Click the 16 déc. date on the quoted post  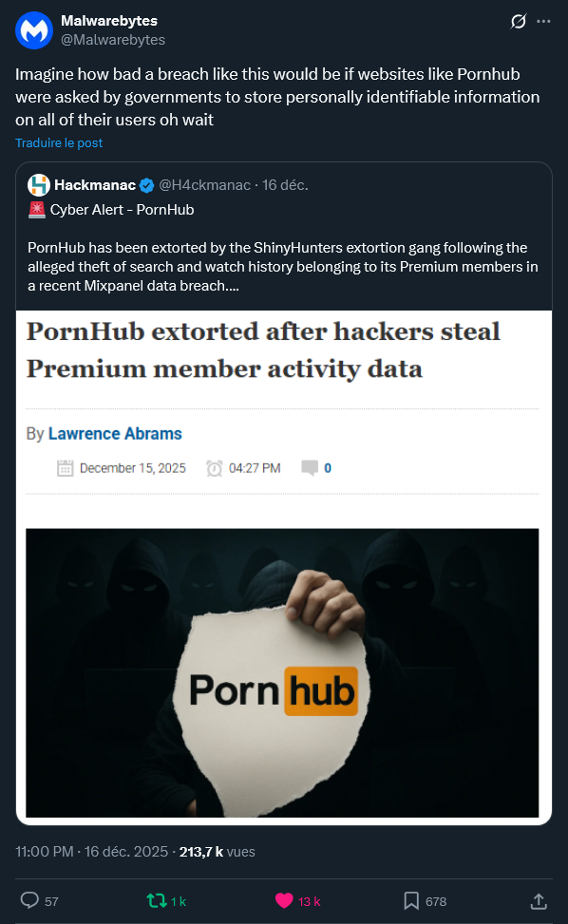285,185
